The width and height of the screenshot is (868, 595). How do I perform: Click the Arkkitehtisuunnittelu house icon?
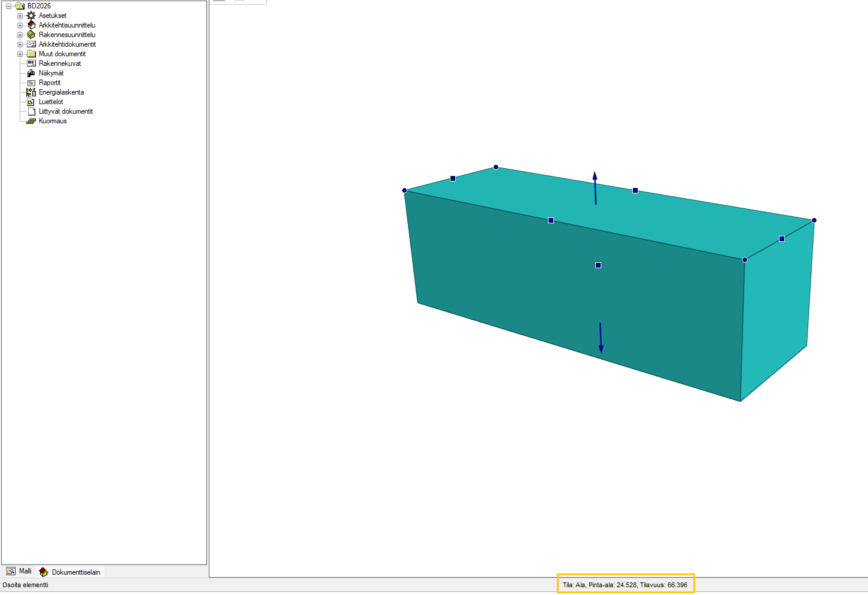click(31, 25)
